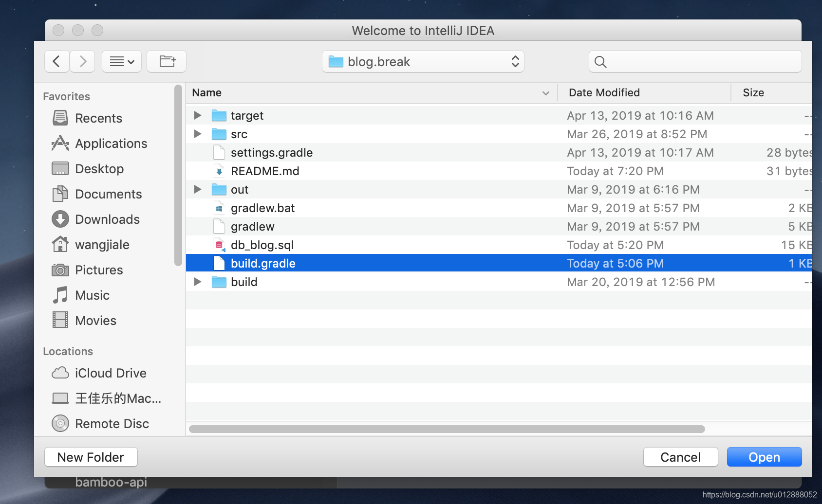The image size is (822, 504).
Task: Select the gradlew file icon
Action: [219, 226]
